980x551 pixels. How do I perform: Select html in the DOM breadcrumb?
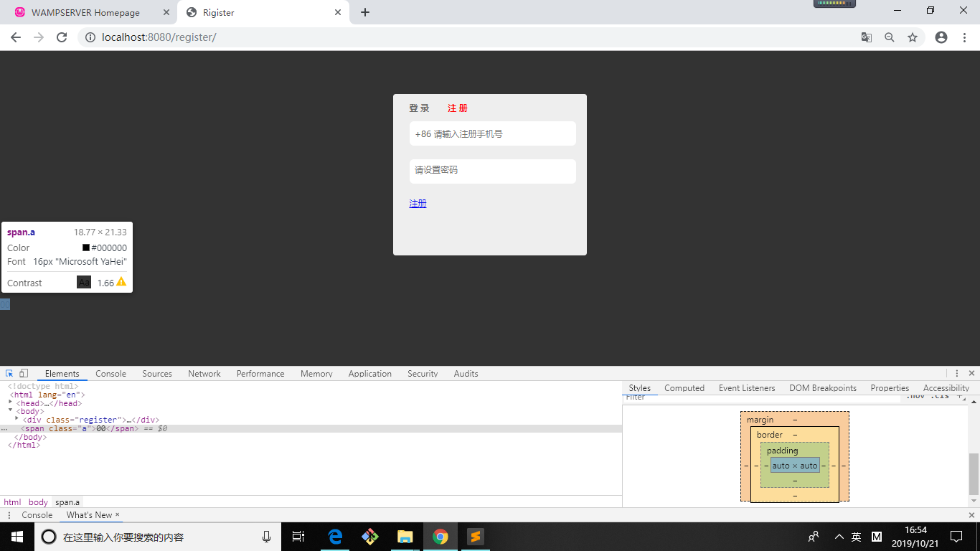tap(12, 502)
